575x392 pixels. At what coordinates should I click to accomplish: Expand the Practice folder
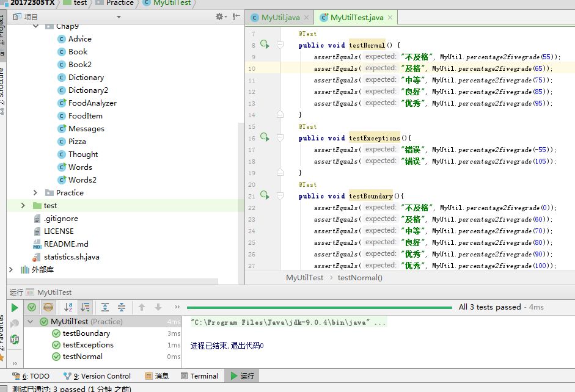(35, 193)
